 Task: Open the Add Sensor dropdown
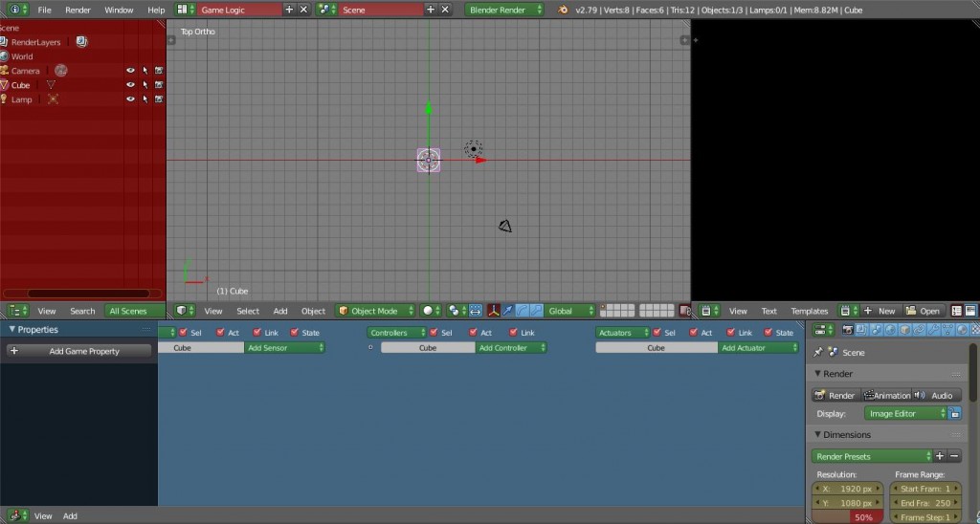point(284,348)
